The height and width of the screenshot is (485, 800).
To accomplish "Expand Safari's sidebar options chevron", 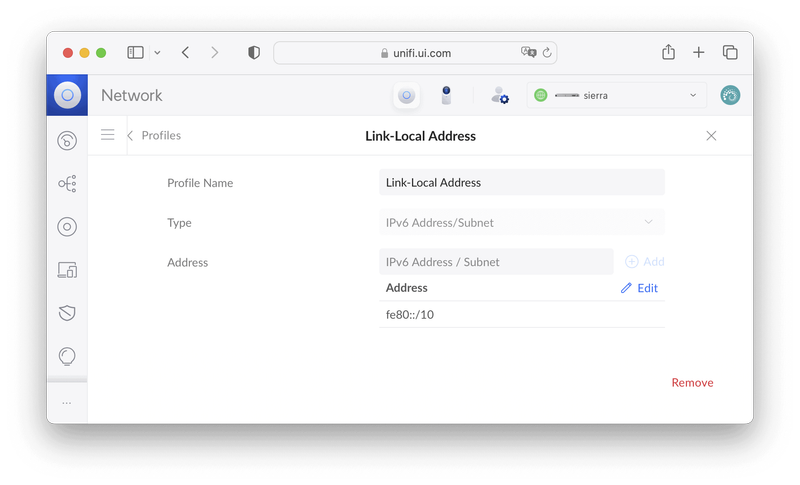I will [157, 53].
